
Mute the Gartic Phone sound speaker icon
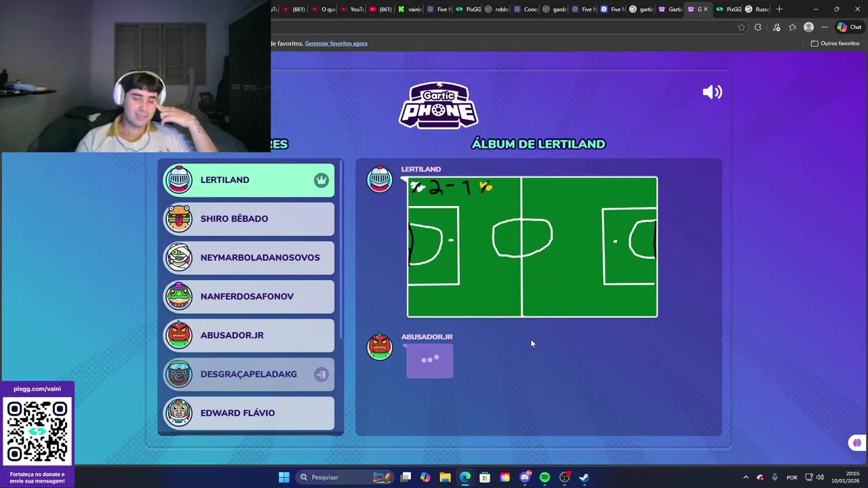(x=712, y=92)
